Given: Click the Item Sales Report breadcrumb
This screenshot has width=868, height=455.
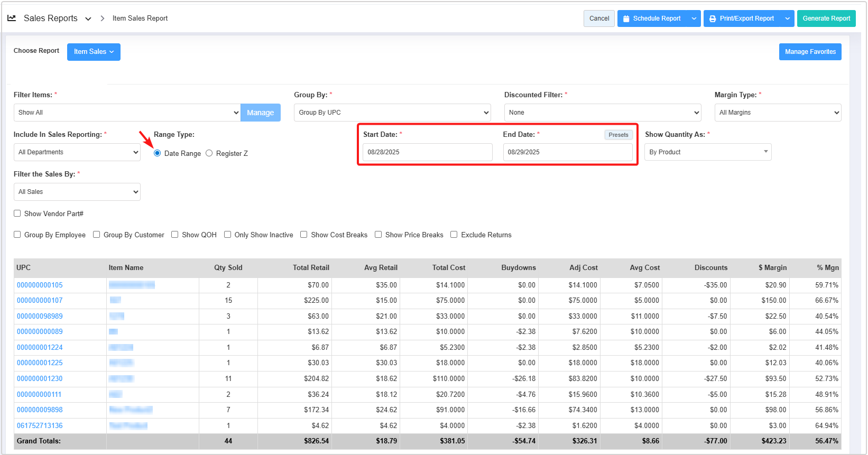Looking at the screenshot, I should pos(140,18).
